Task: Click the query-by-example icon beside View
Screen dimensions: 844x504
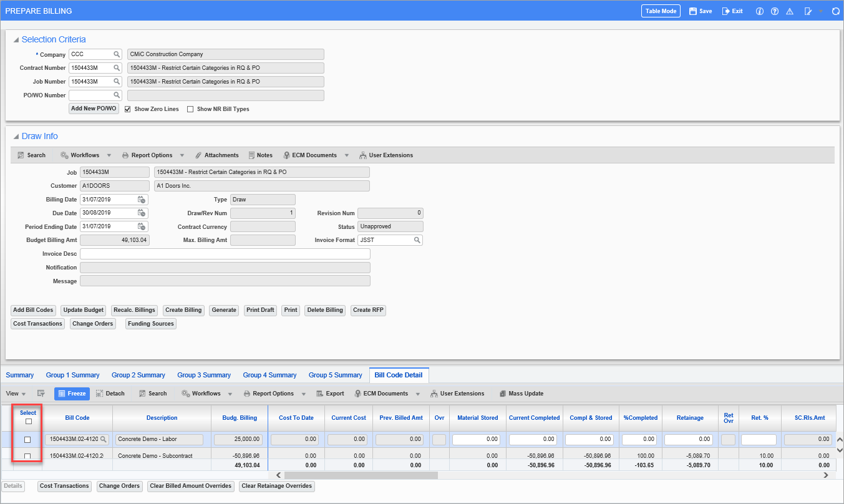Action: pyautogui.click(x=41, y=394)
